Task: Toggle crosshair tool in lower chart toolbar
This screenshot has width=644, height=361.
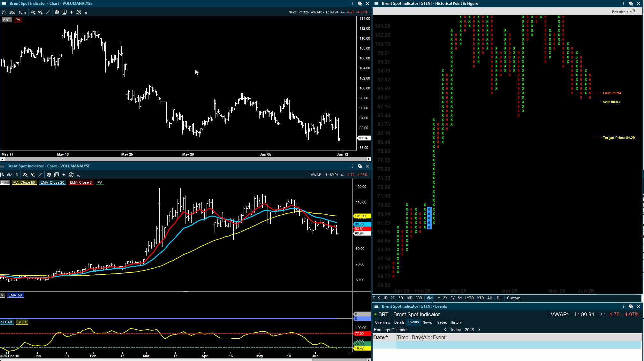Action: click(64, 175)
